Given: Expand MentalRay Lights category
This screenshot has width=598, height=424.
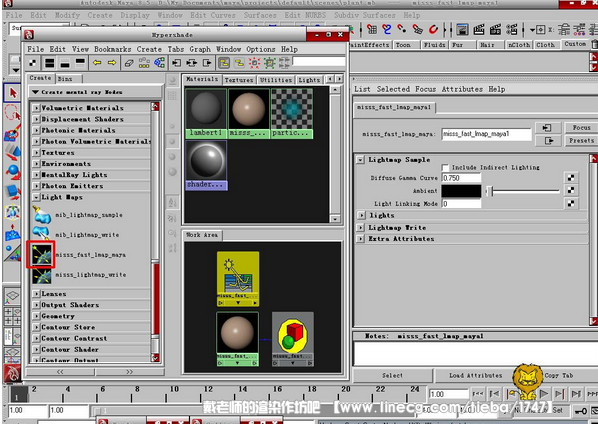Looking at the screenshot, I should 36,175.
